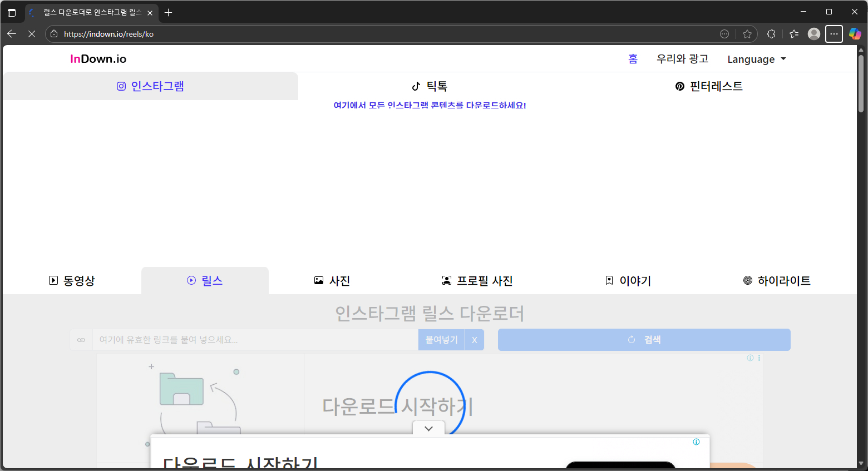Select the highlight circle icon beside 하이라이트
Viewport: 868px width, 471px height.
point(747,280)
